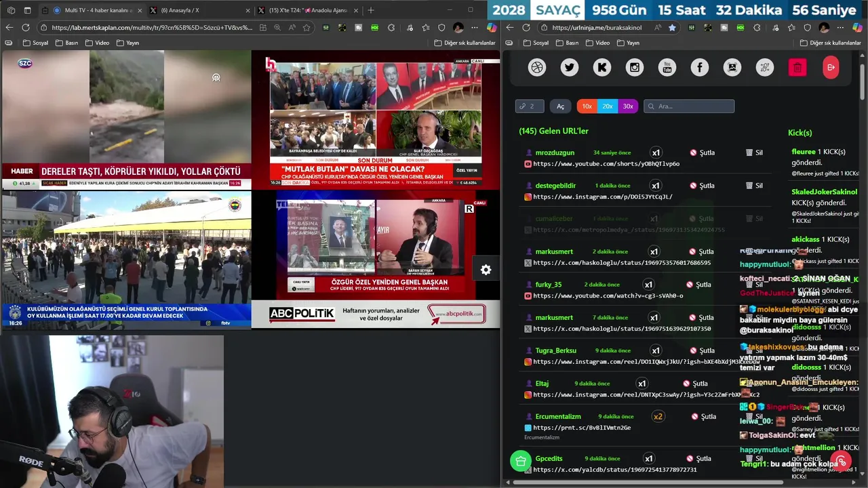Image resolution: width=868 pixels, height=488 pixels.
Task: Click the Facebook filter icon
Action: coord(700,67)
